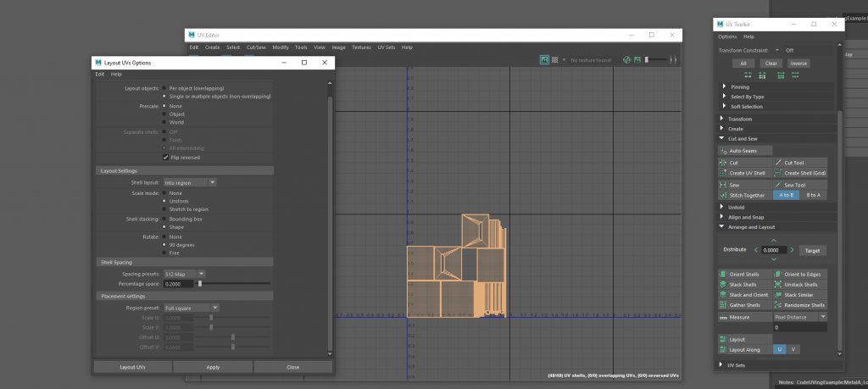Toggle the Flip reversed checkbox
The height and width of the screenshot is (389, 868).
point(165,157)
